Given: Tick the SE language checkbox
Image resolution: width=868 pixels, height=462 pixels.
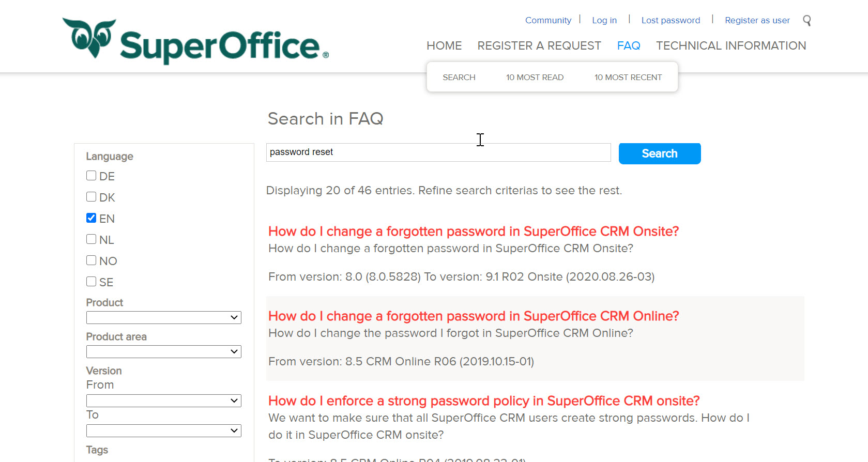Looking at the screenshot, I should tap(92, 282).
